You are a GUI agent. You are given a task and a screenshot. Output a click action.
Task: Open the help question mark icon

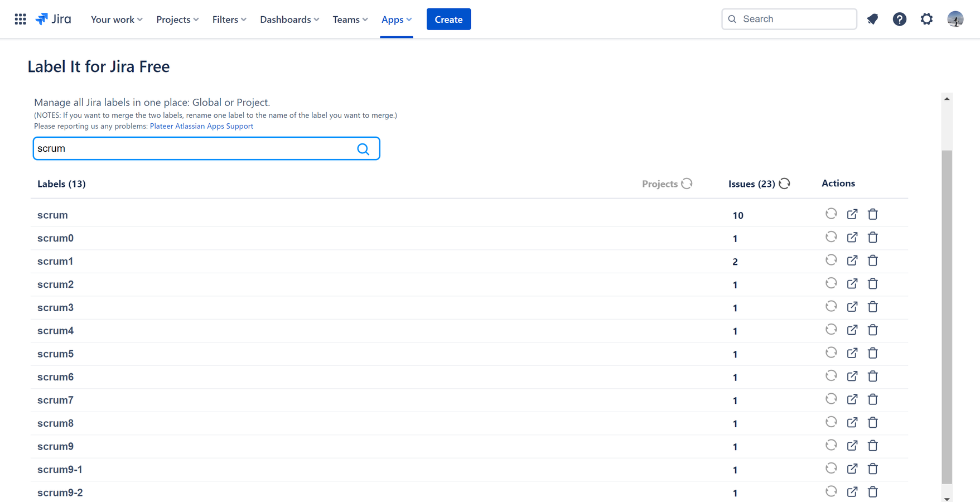tap(899, 19)
